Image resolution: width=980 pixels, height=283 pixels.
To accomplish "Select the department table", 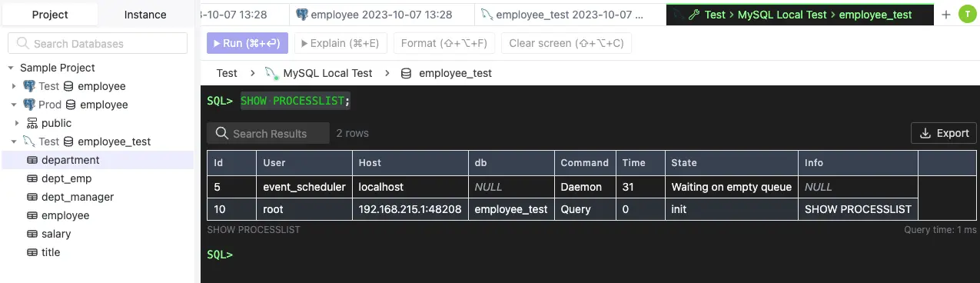I will pos(98,160).
